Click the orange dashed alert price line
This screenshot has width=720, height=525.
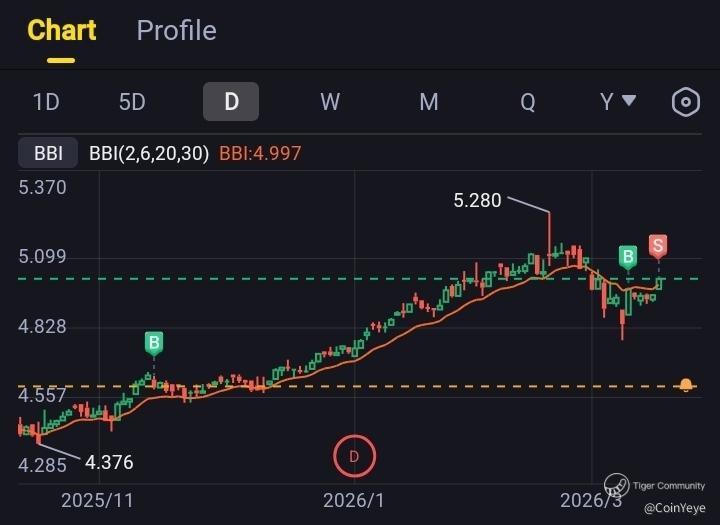pos(400,386)
